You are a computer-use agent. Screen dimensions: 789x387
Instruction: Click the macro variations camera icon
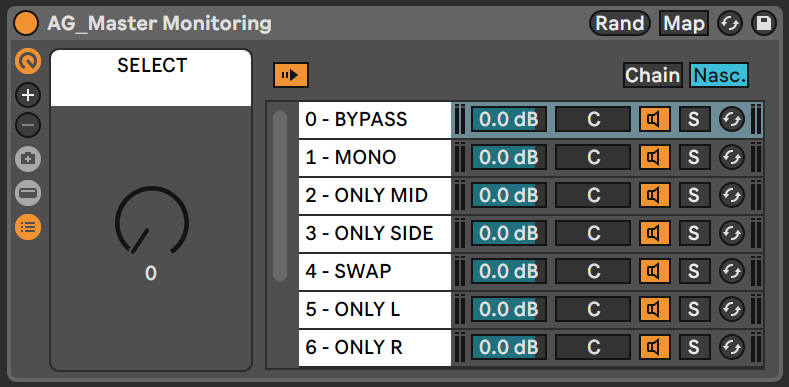pos(28,160)
